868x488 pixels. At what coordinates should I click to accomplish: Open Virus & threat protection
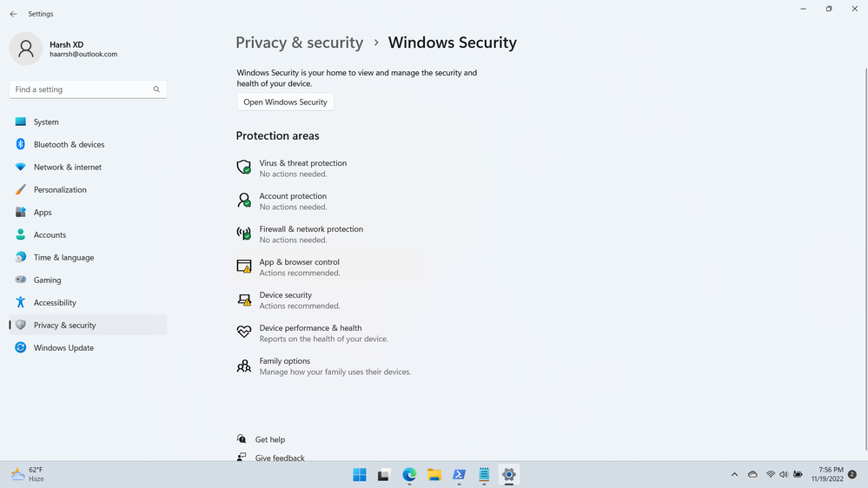point(327,168)
